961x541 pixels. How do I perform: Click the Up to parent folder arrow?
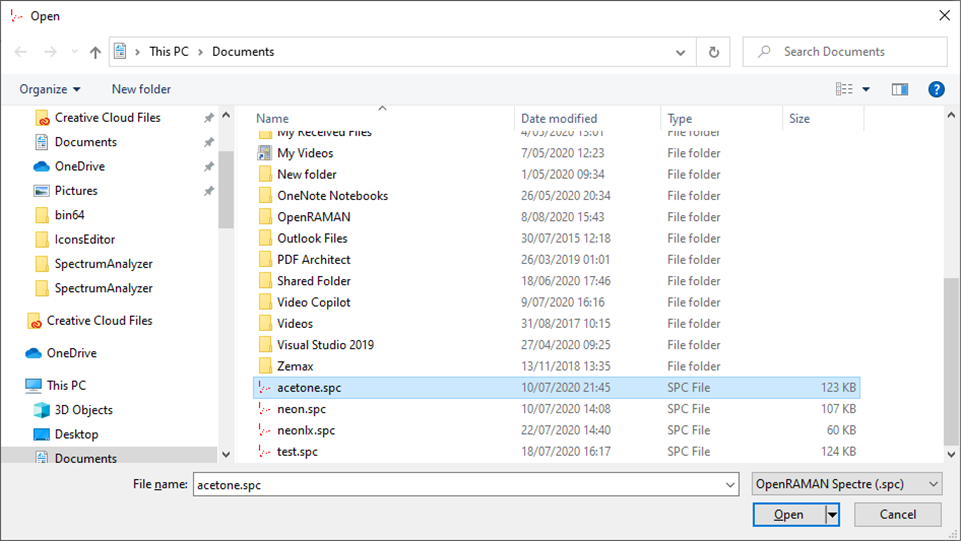(95, 52)
